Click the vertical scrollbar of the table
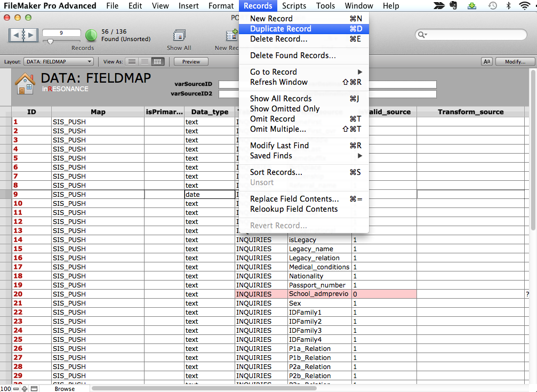Viewport: 537px width, 392px height. pyautogui.click(x=533, y=149)
